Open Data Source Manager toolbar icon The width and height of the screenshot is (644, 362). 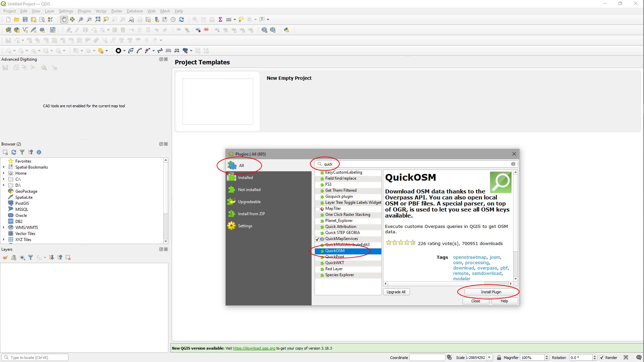coord(8,30)
